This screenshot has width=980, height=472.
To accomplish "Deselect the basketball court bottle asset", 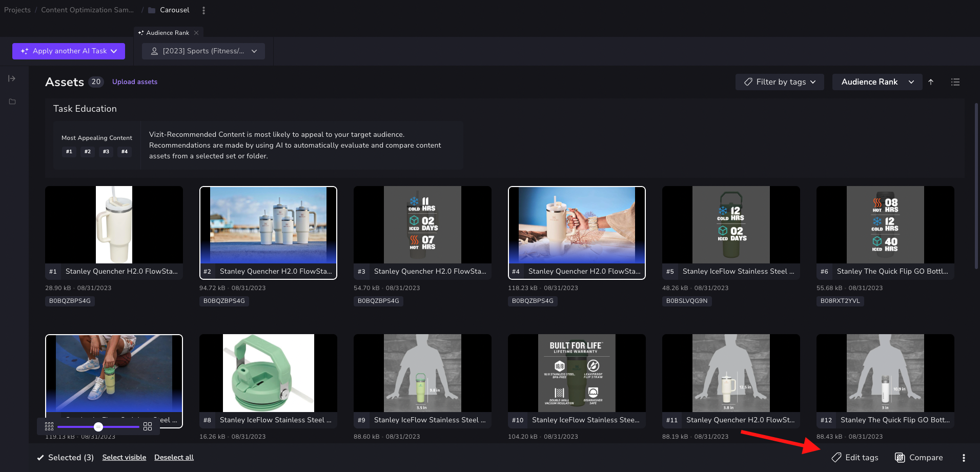I will (114, 374).
